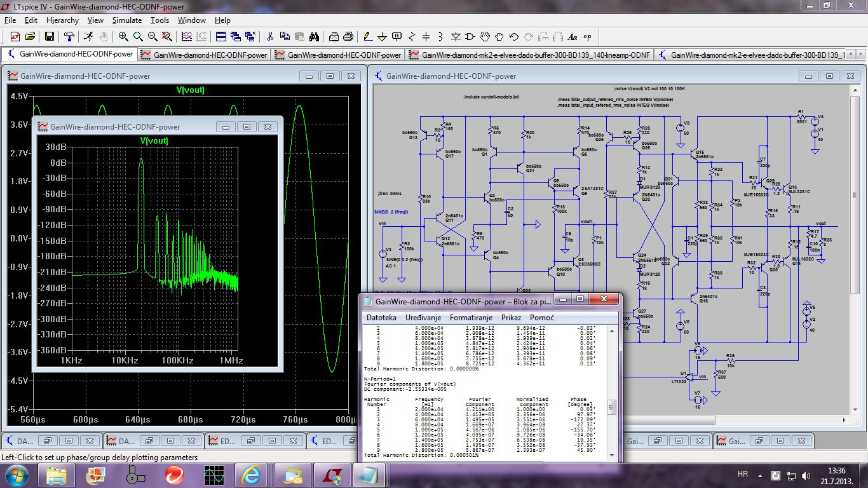
Task: Select the Place Component gate icon
Action: coord(471,36)
